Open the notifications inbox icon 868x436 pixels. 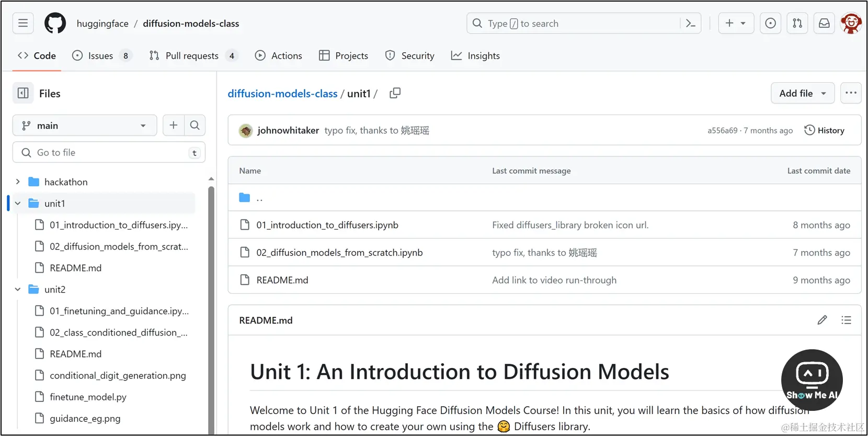tap(824, 23)
